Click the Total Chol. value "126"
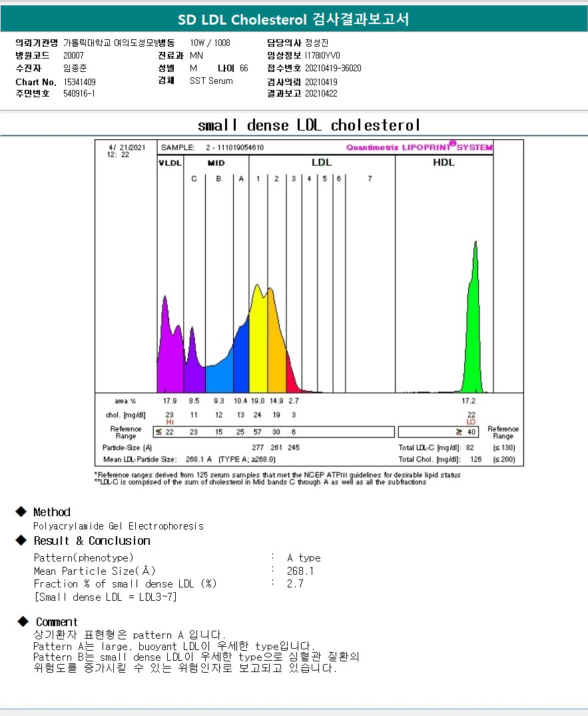Image resolution: width=588 pixels, height=716 pixels. click(476, 459)
